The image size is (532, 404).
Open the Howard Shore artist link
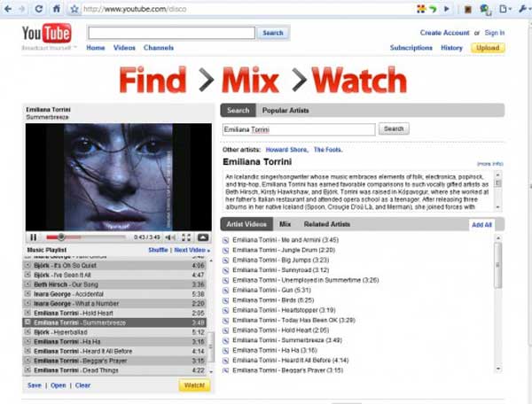pos(286,150)
